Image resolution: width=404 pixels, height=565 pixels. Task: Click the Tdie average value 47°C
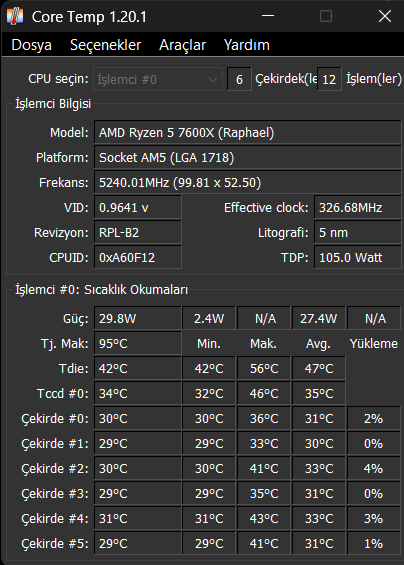point(319,368)
